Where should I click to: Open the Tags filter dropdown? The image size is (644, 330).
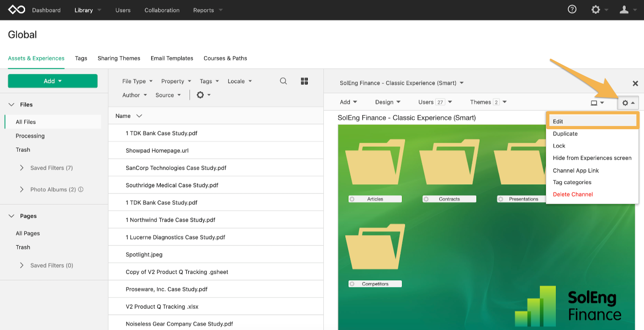[x=209, y=81]
